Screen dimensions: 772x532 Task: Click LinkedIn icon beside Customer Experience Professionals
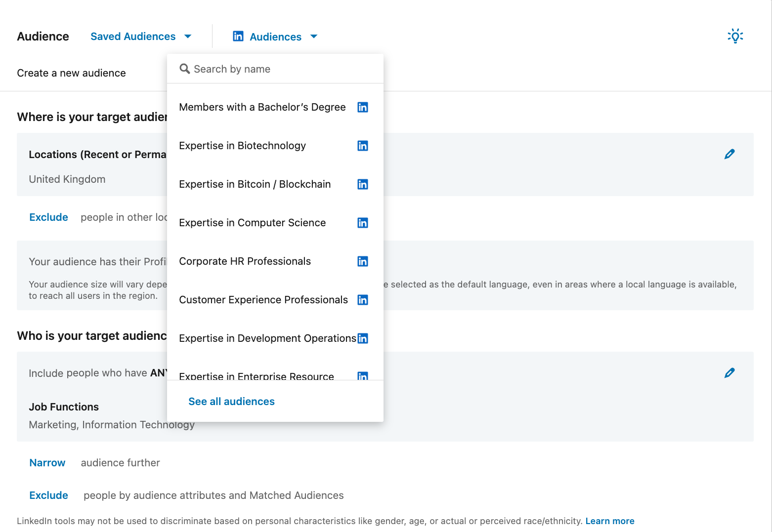click(363, 300)
